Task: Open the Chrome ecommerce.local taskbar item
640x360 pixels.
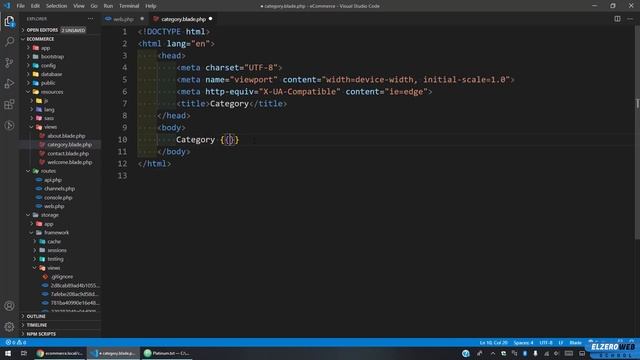Action: [x=59, y=353]
